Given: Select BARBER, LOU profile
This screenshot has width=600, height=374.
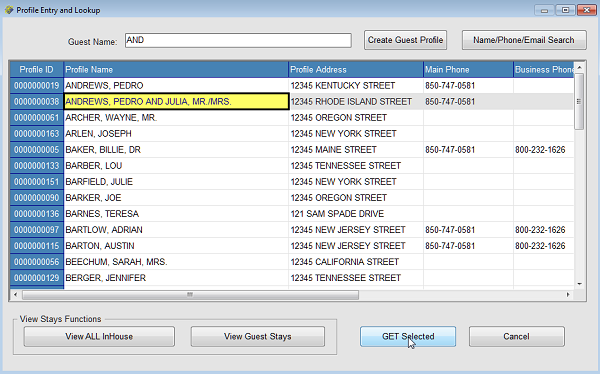Looking at the screenshot, I should 176,166.
